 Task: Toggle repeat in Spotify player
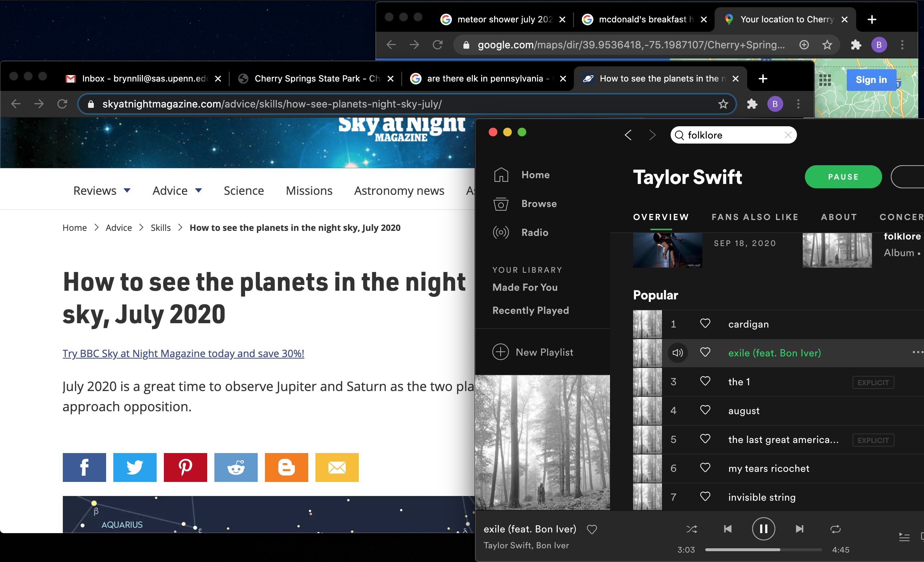pyautogui.click(x=836, y=529)
